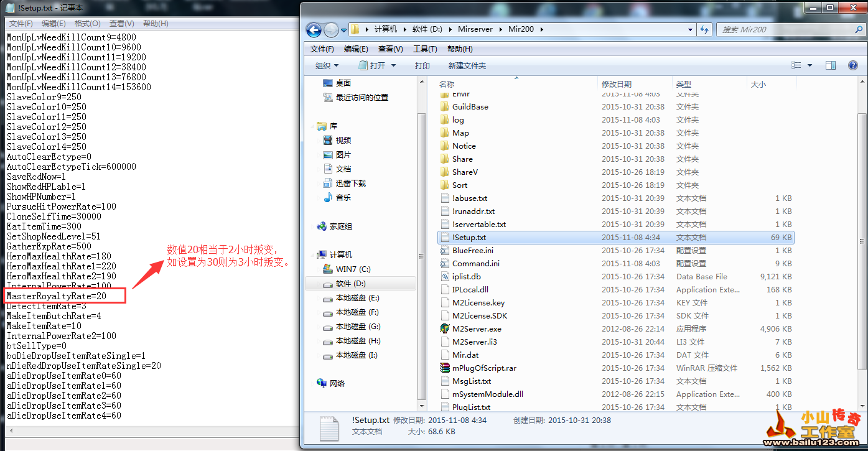Collapse 库 libraries tree node
Screen dimensions: 868x451
[x=312, y=126]
